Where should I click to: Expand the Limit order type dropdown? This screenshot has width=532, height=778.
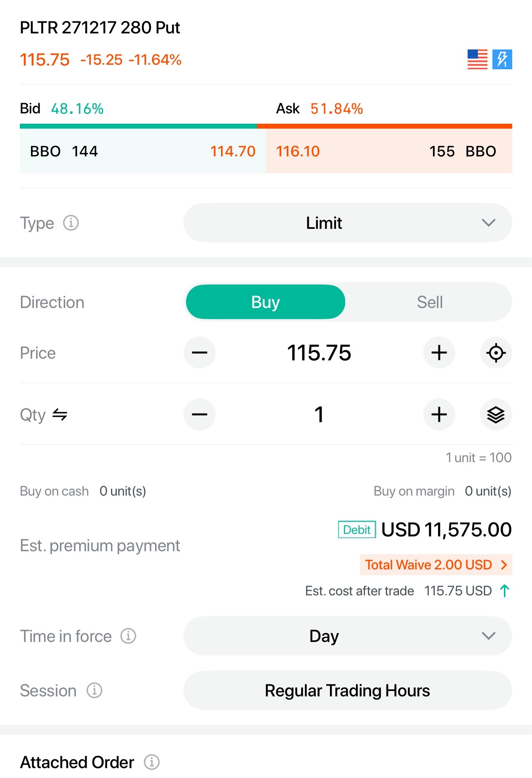click(348, 223)
